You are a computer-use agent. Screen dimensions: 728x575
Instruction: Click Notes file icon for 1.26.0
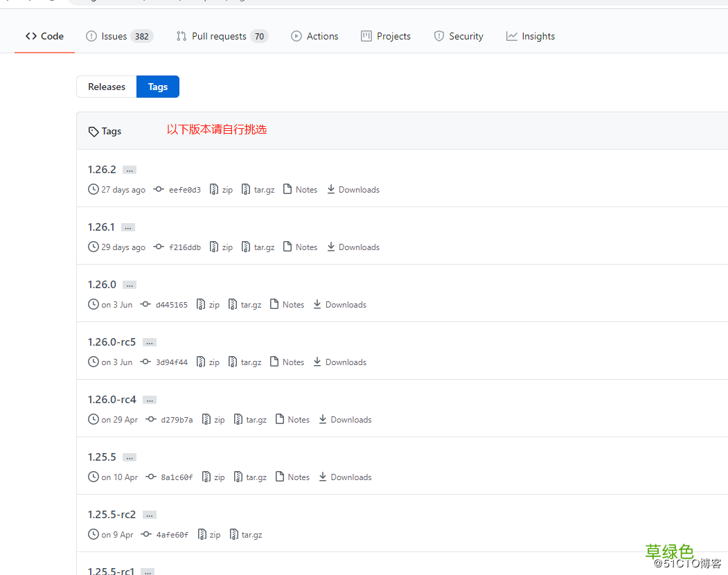[274, 305]
